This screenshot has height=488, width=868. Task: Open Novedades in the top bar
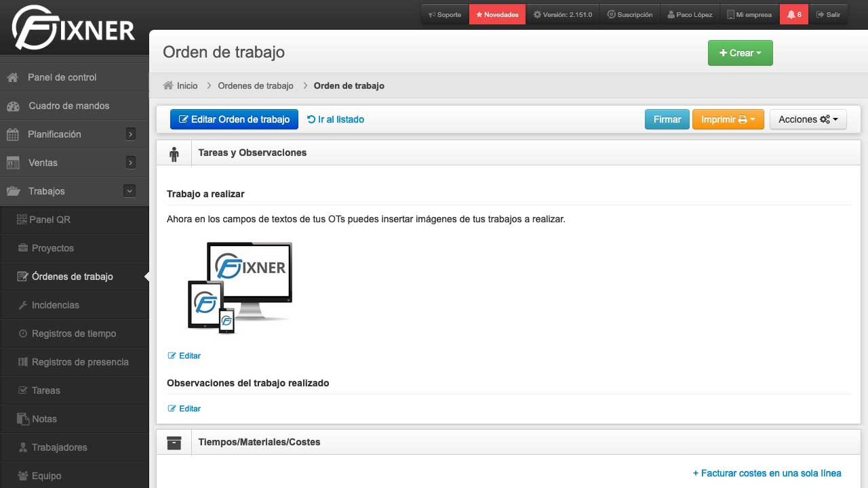(497, 14)
